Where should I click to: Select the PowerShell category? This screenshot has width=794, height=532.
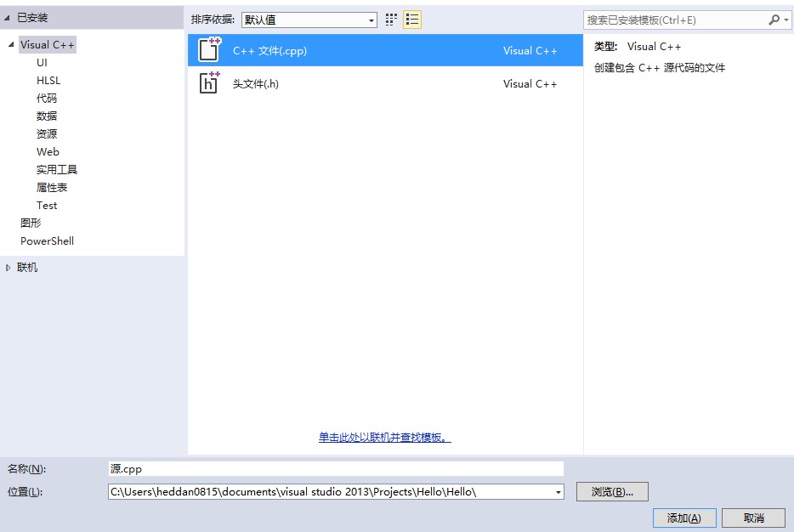pos(47,241)
